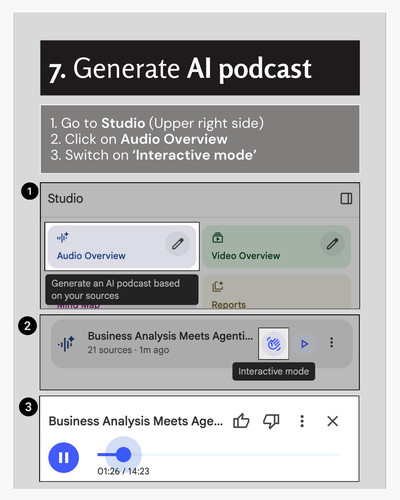Click the waveform icon beside the audio item

(x=66, y=343)
